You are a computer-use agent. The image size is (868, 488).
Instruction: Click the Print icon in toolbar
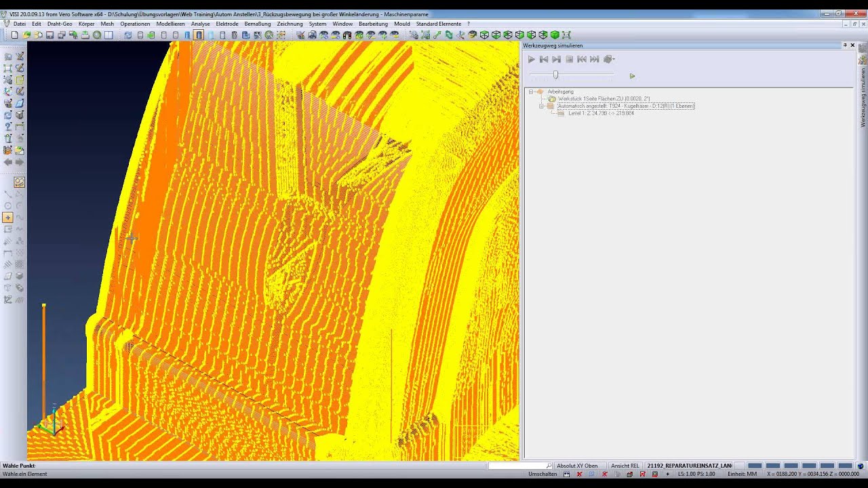tap(85, 35)
